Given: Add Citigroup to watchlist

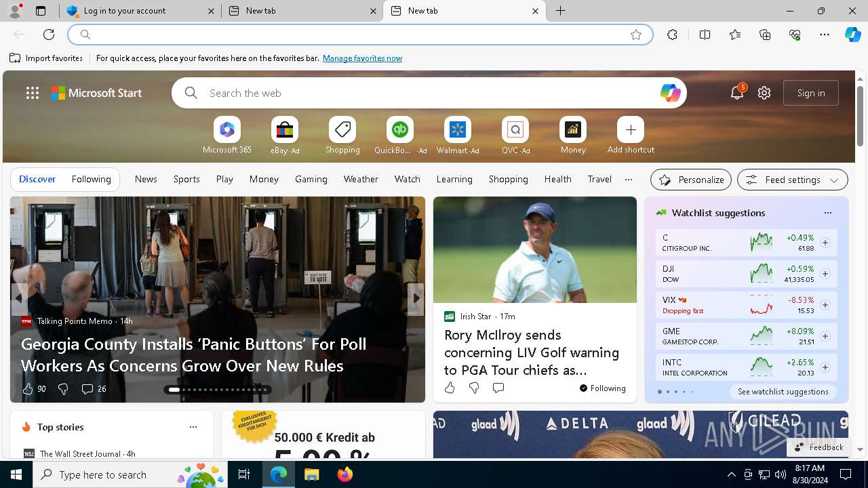Looking at the screenshot, I should (825, 243).
